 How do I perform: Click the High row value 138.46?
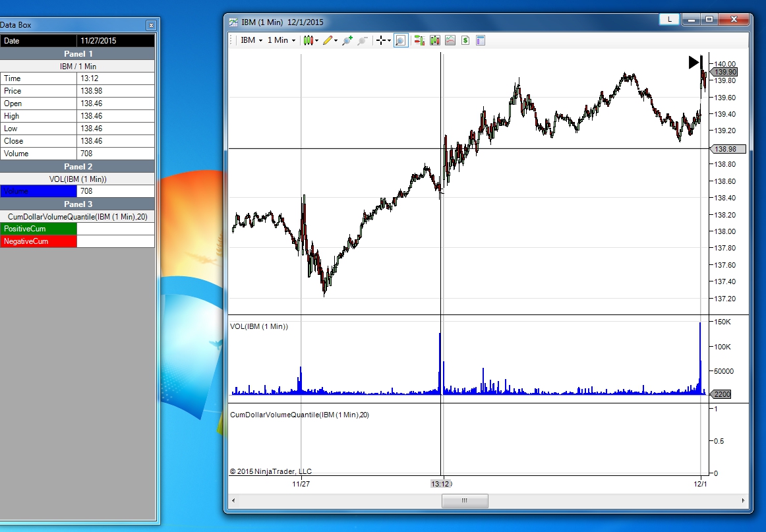[x=116, y=116]
